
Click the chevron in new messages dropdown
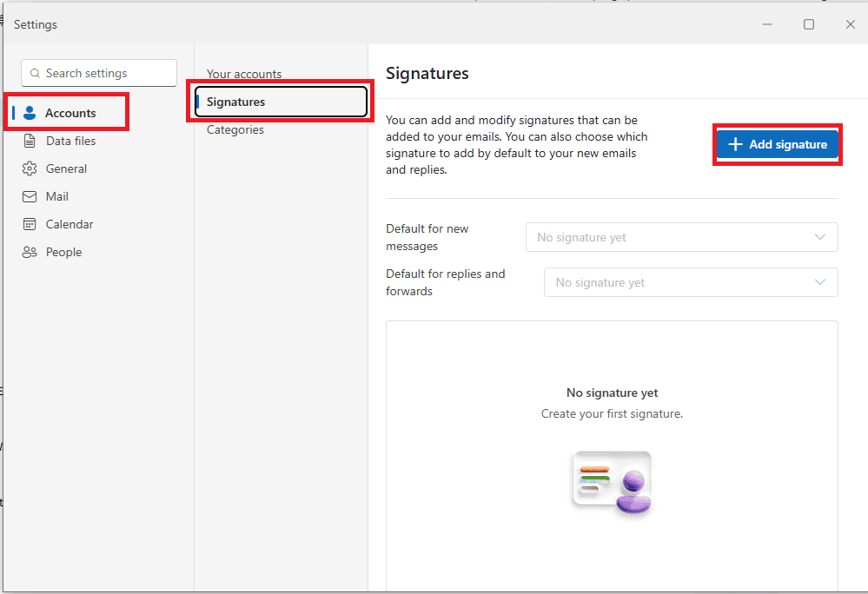[820, 237]
